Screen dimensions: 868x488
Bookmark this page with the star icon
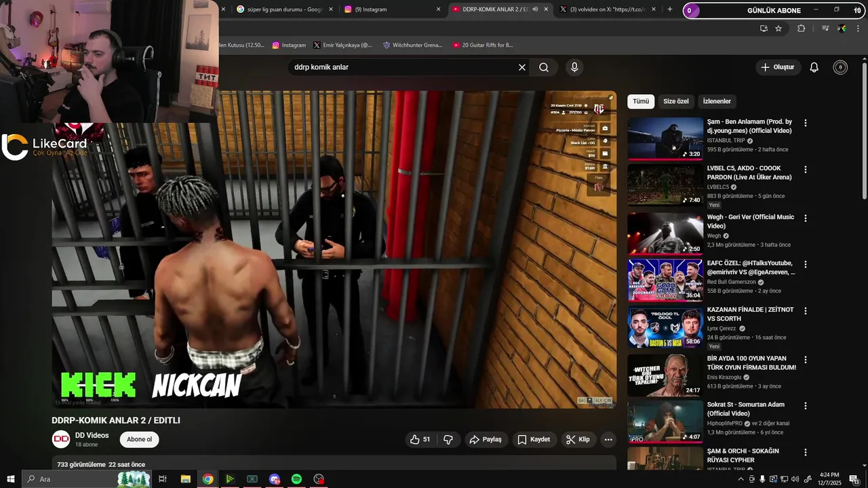[778, 28]
